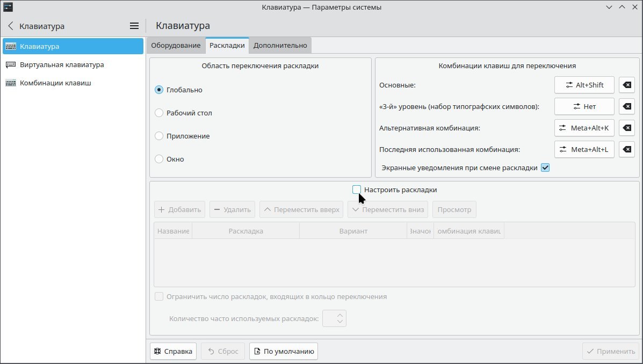Switch to the Оборудование tab
643x364 pixels.
[x=176, y=45]
